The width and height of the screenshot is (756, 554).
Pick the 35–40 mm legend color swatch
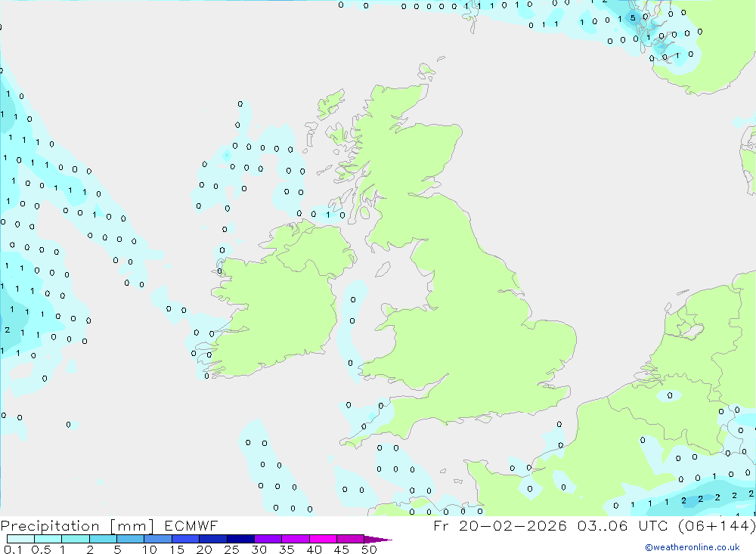tap(296, 539)
